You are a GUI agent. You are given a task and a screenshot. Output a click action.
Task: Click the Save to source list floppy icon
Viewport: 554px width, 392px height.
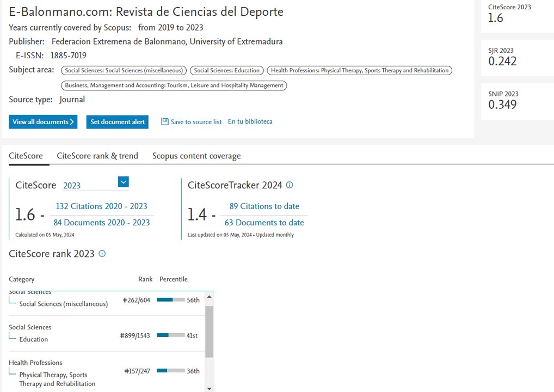[x=165, y=121]
